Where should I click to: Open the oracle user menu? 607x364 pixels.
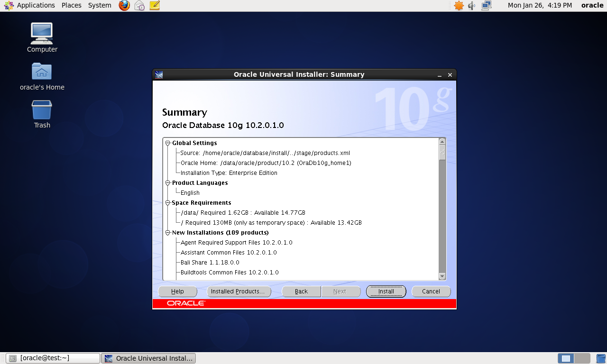point(592,6)
